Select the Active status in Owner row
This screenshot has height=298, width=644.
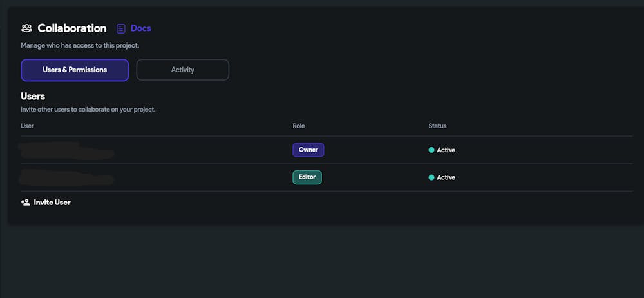point(446,150)
